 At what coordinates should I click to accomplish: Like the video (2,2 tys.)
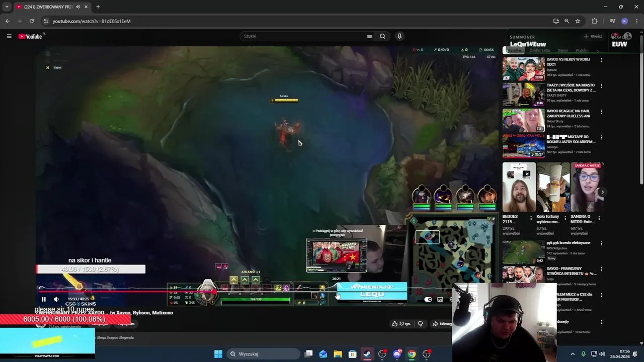click(x=401, y=324)
